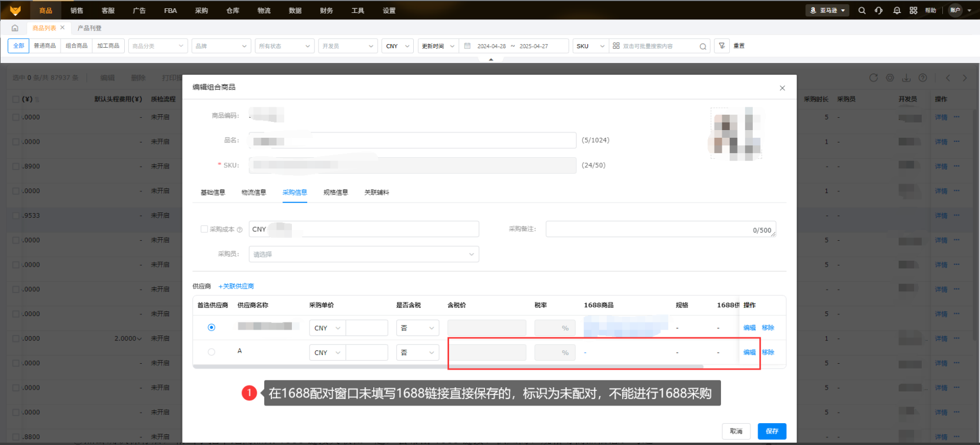980x445 pixels.
Task: Click the filter funnel icon beside 重置
Action: (722, 46)
